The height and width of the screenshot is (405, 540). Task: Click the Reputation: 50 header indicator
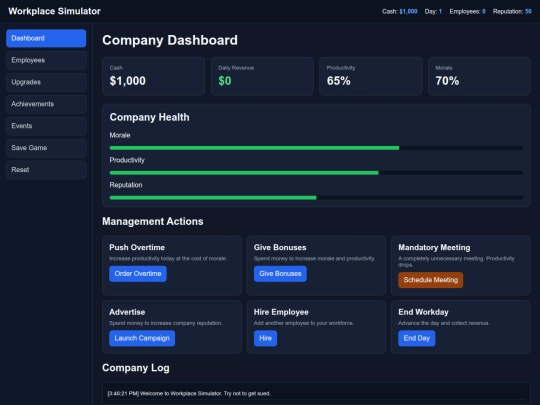(x=512, y=12)
